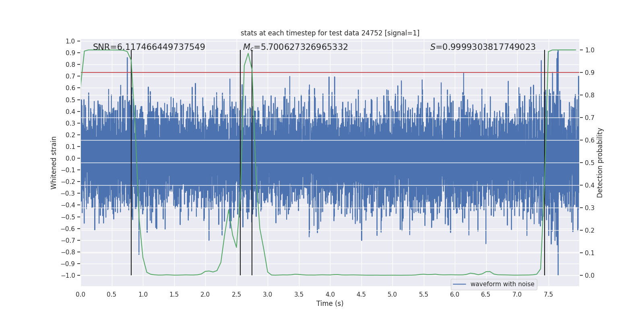Viewport: 644px width, 322px height.
Task: Select tick 0.9 on the Detection probability axis
Action: (590, 72)
